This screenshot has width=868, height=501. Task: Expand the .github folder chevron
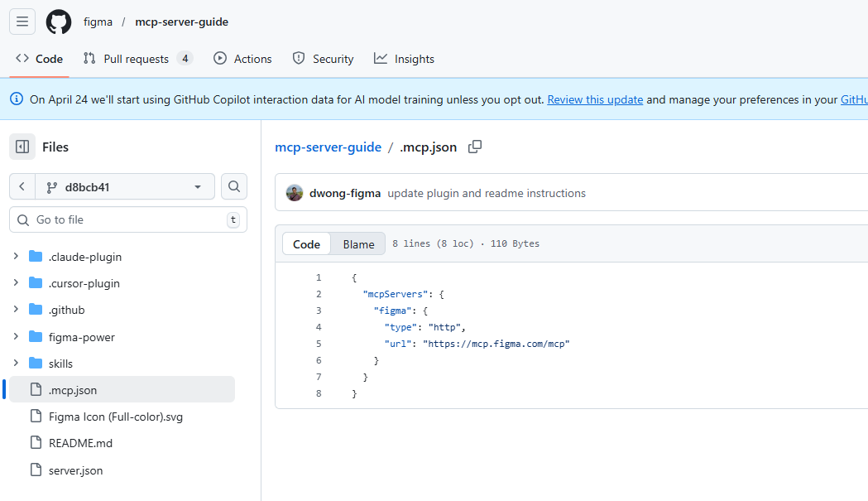tap(16, 309)
